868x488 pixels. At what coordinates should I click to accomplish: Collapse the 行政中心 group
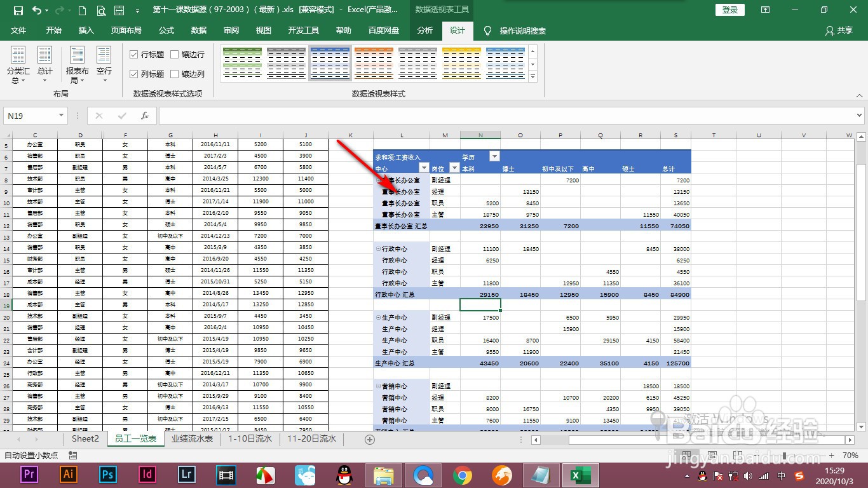[x=378, y=249]
